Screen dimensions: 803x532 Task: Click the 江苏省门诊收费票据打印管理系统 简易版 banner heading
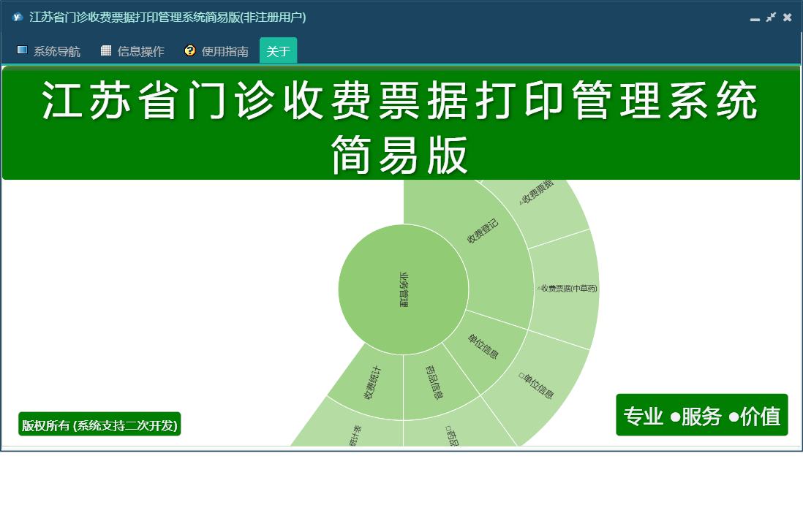401,123
